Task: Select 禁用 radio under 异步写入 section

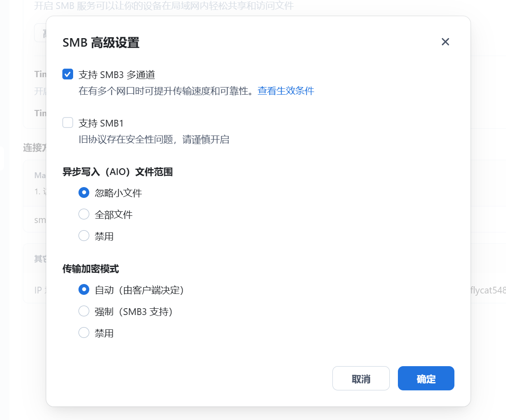Action: click(x=84, y=236)
